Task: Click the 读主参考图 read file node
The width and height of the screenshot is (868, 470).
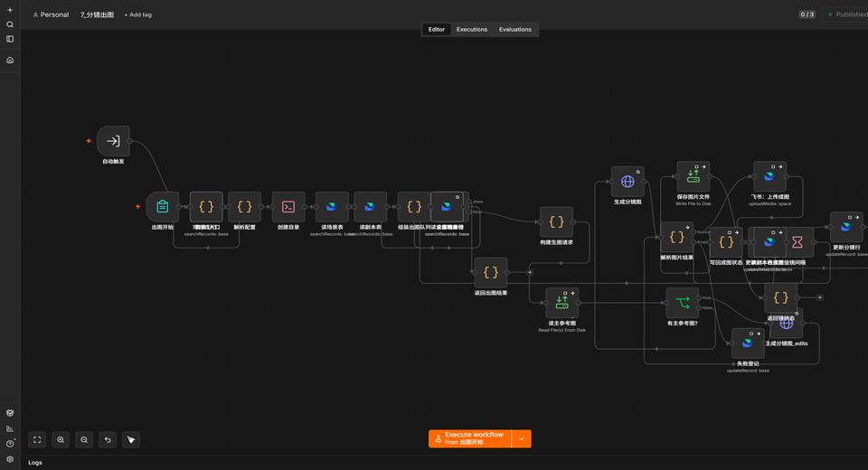Action: coord(561,303)
